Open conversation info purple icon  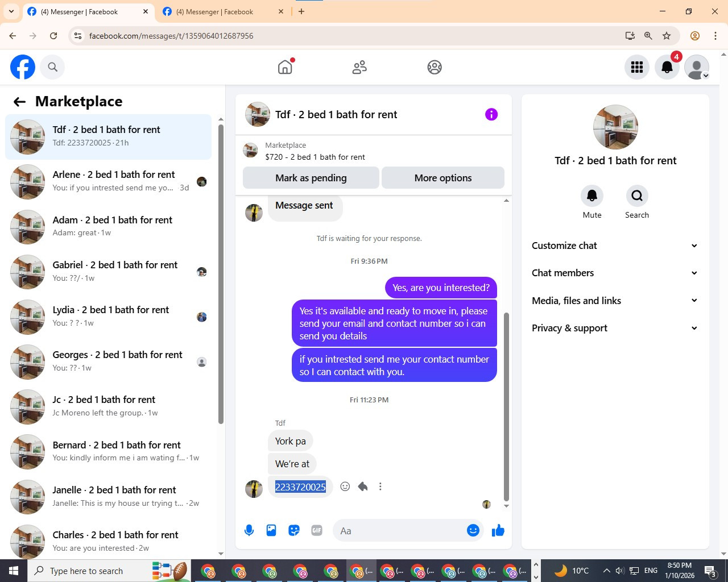tap(491, 114)
